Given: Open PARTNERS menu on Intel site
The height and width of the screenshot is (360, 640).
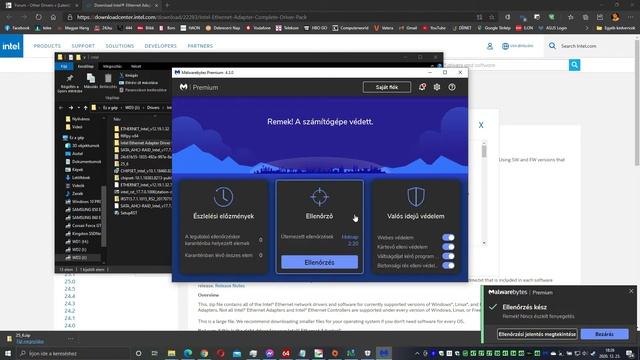Looking at the screenshot, I should pyautogui.click(x=200, y=46).
